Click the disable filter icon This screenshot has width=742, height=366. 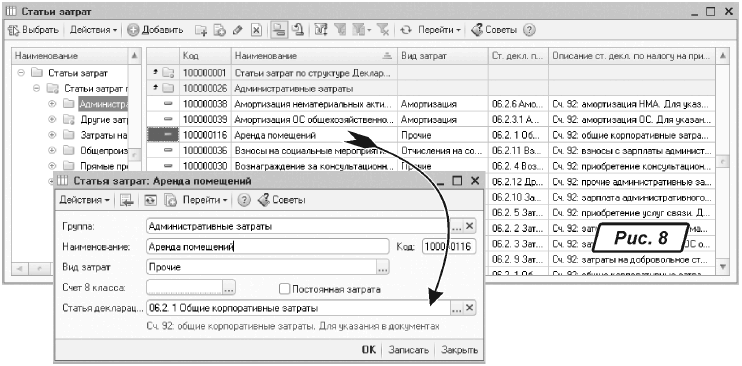[383, 30]
